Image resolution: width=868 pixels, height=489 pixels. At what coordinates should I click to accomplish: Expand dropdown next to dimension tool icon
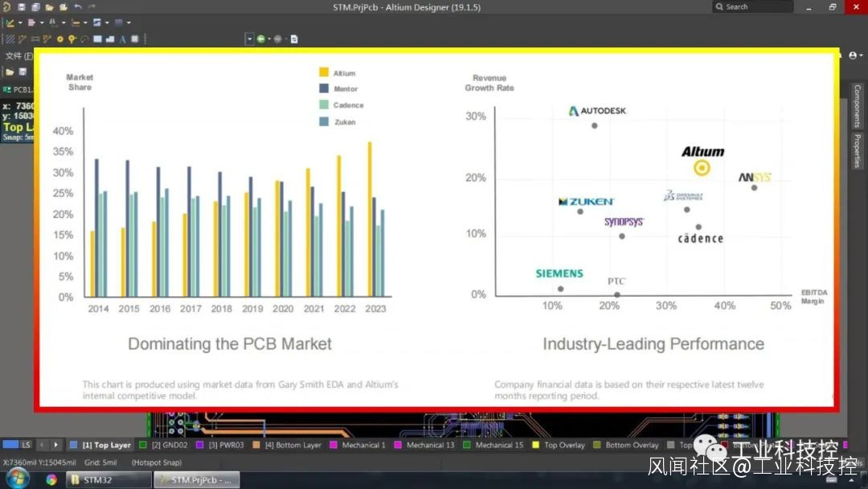tap(63, 23)
